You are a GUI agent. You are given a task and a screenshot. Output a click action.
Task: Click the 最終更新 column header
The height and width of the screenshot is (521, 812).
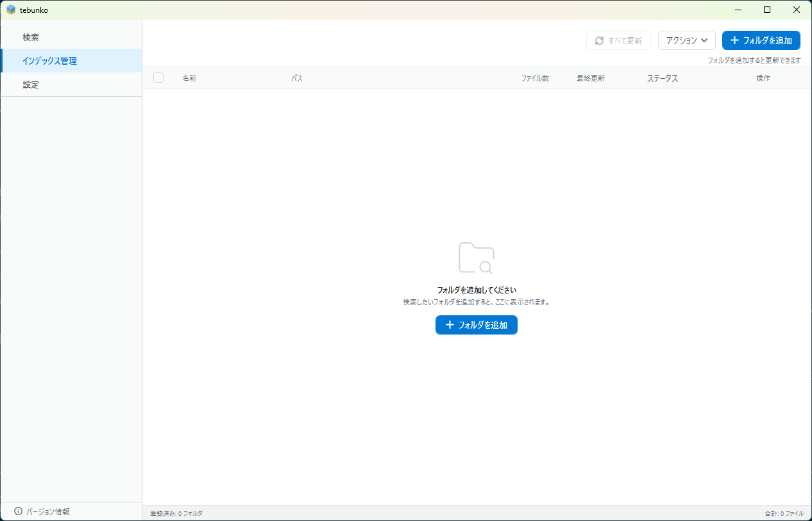591,78
